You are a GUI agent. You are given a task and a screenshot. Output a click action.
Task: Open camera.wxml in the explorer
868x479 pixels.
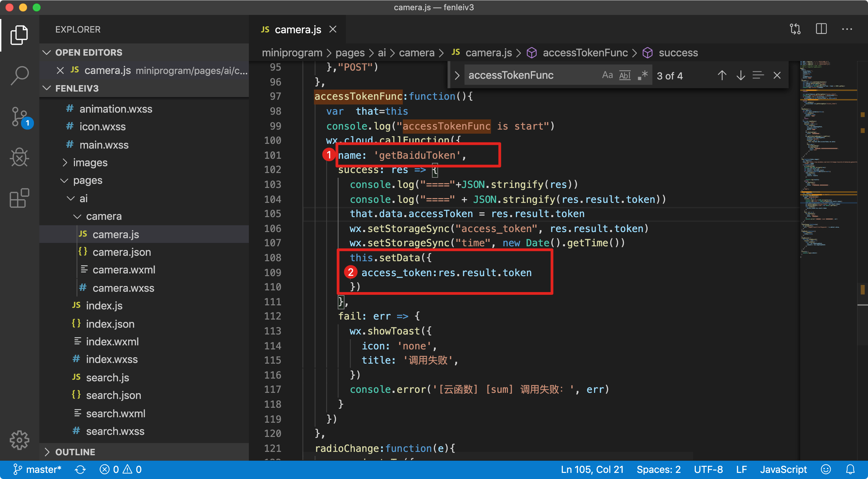coord(124,270)
